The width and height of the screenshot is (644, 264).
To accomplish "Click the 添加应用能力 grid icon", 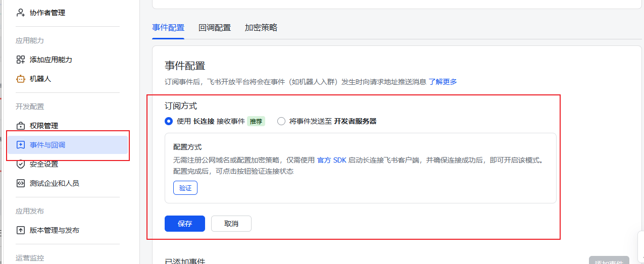I will pos(21,60).
